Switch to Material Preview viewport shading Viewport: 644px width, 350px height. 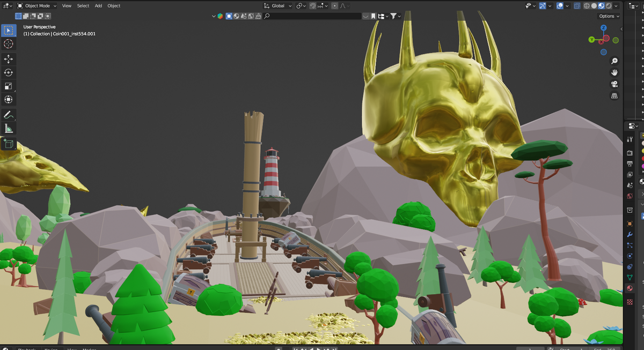(x=601, y=6)
